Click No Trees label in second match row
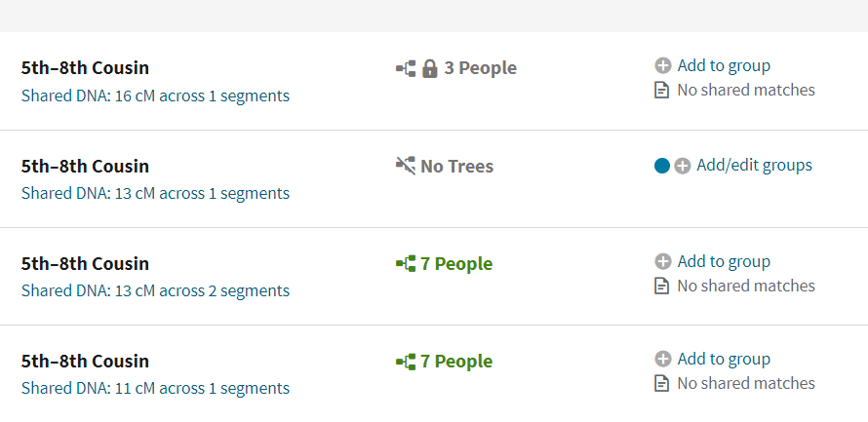Image resolution: width=868 pixels, height=422 pixels. click(x=456, y=166)
